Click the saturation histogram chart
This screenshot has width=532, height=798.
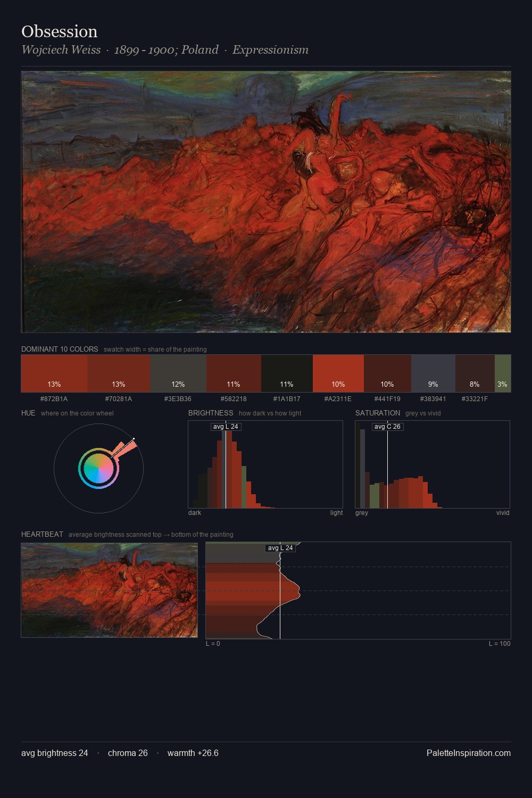point(433,464)
